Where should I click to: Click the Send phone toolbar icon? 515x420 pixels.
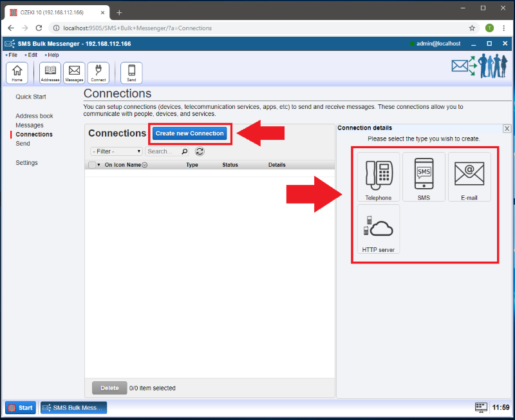131,73
